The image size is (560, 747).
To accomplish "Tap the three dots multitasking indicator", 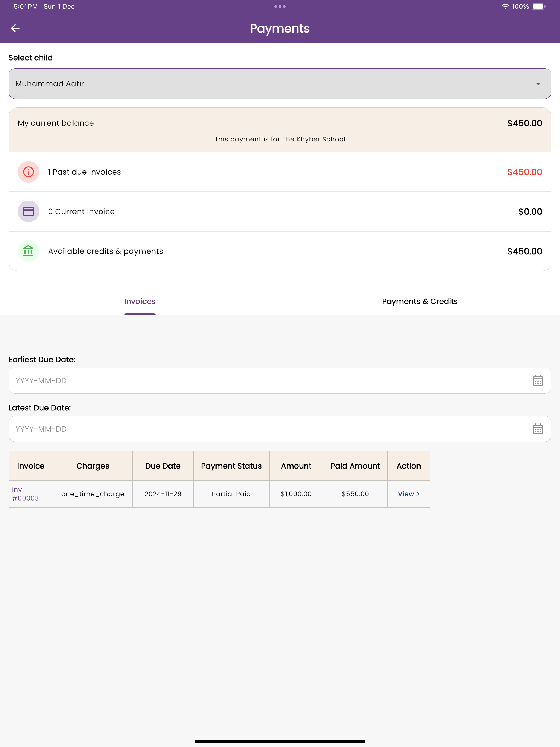I will (x=280, y=7).
